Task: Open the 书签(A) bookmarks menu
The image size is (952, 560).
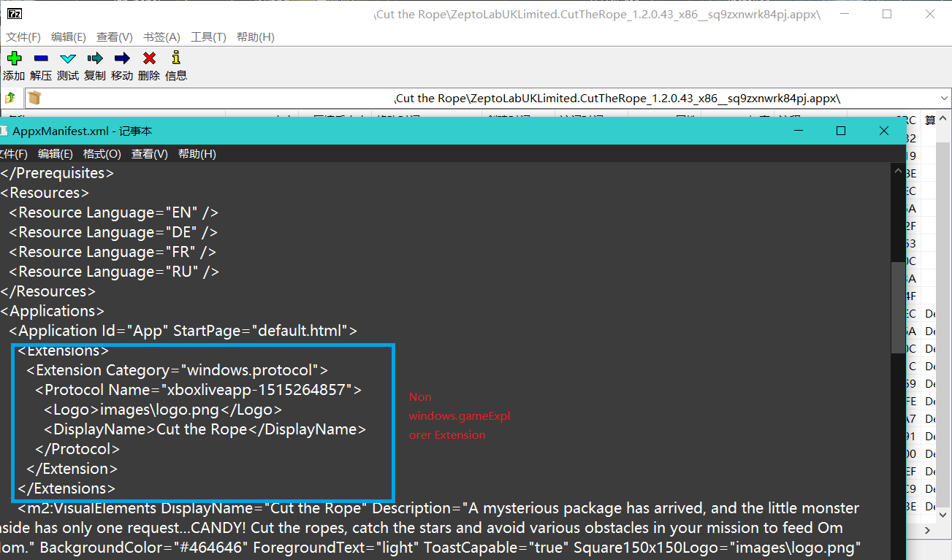Action: point(161,37)
